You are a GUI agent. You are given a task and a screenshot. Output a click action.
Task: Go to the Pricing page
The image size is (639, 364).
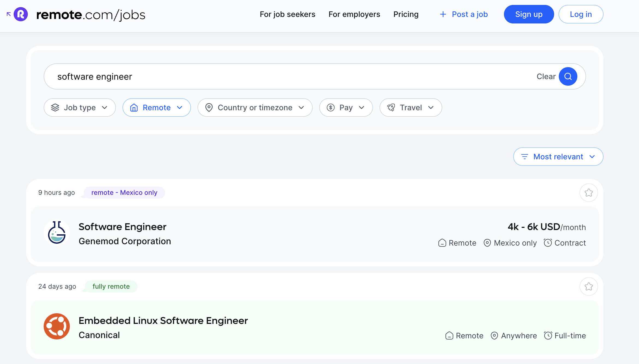click(x=406, y=14)
